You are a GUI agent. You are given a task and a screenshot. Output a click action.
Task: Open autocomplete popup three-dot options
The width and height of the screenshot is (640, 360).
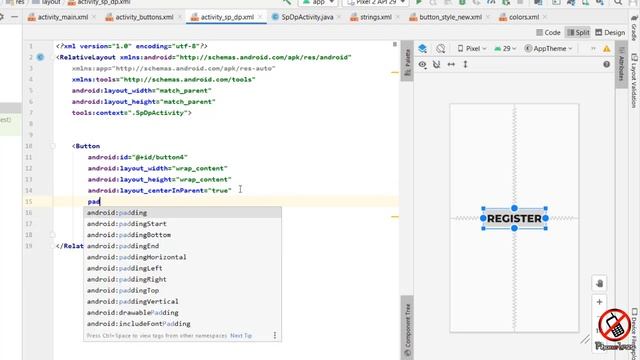click(275, 335)
